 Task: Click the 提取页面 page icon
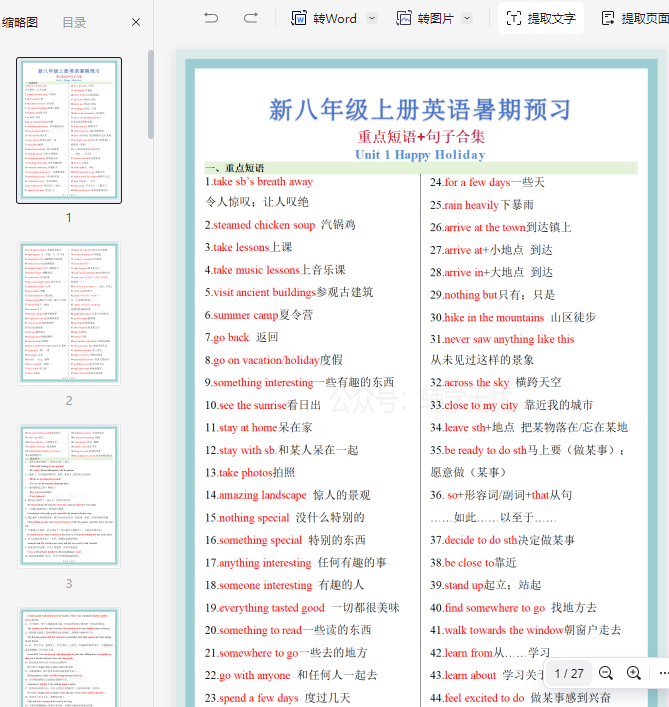tap(608, 18)
